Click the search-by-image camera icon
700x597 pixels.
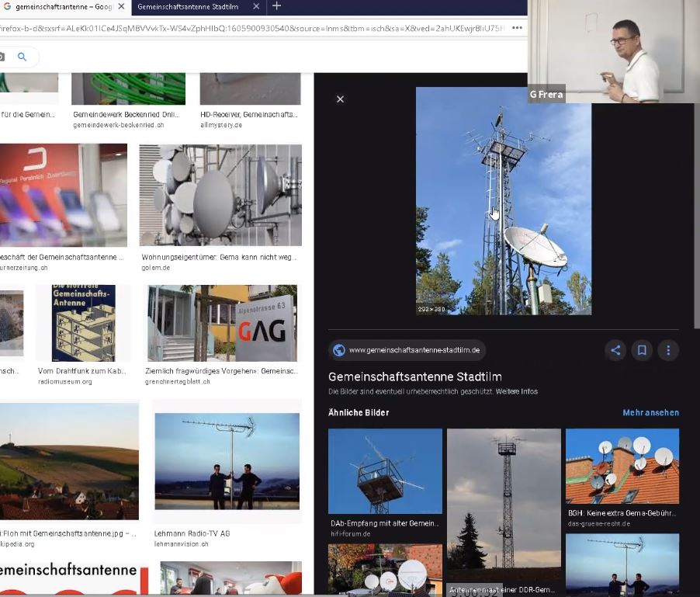point(2,57)
